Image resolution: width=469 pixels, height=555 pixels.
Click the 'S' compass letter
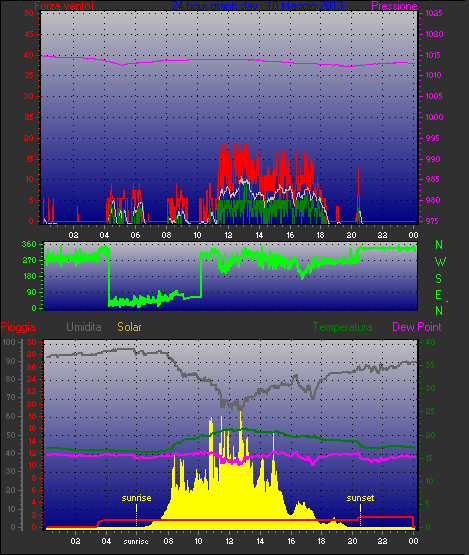[x=439, y=279]
